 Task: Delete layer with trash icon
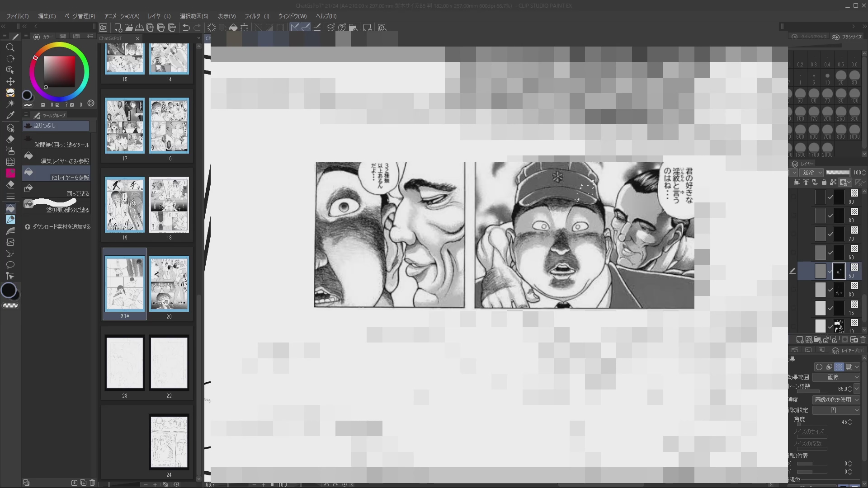pos(863,339)
